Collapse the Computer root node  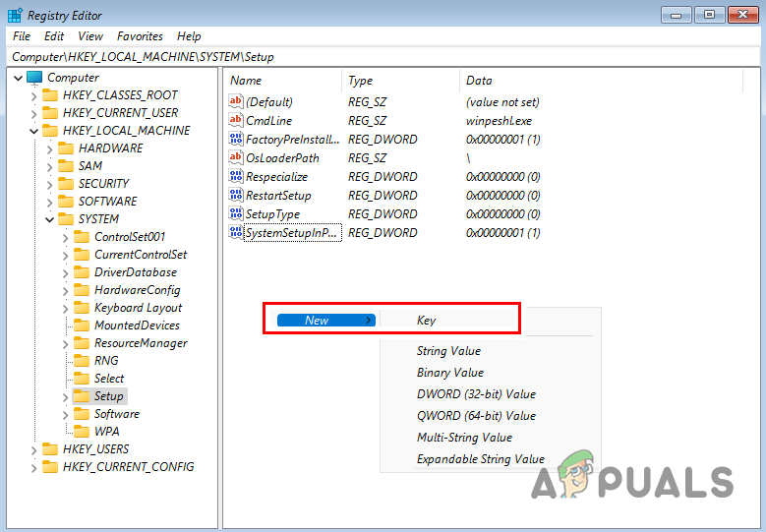pos(18,78)
